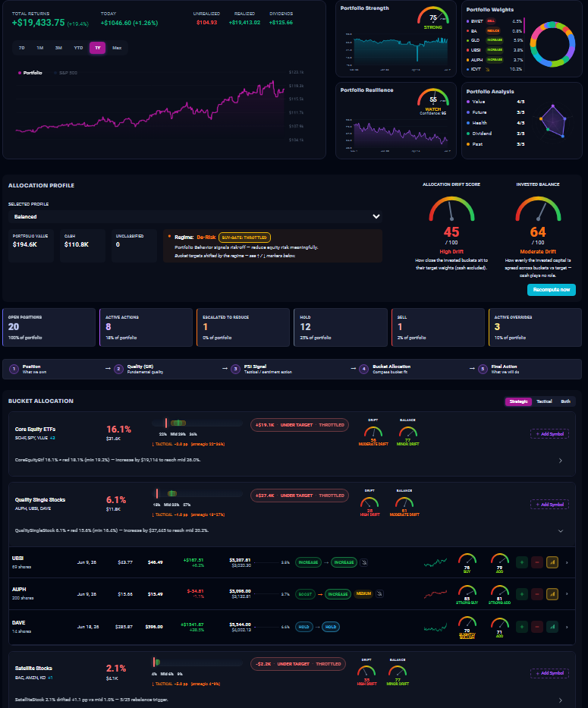The image size is (588, 708).
Task: Open the Balanced profile dropdown
Action: coord(195,217)
